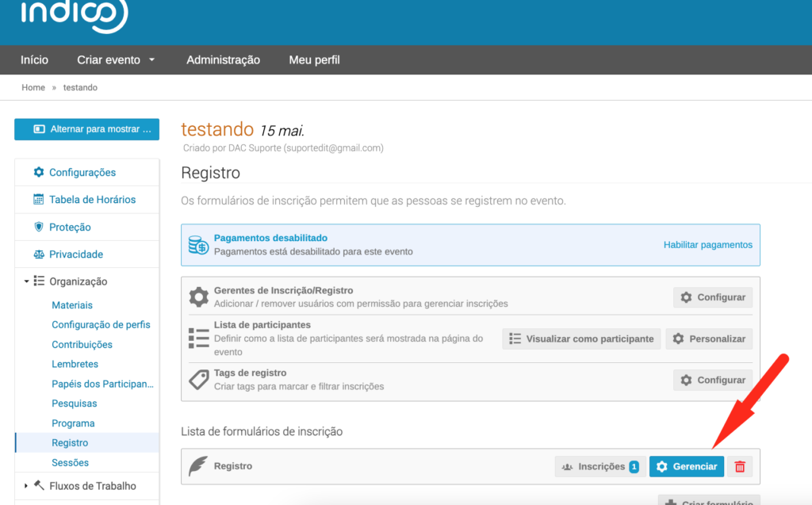
Task: Click Visualizar como participante button
Action: [581, 339]
